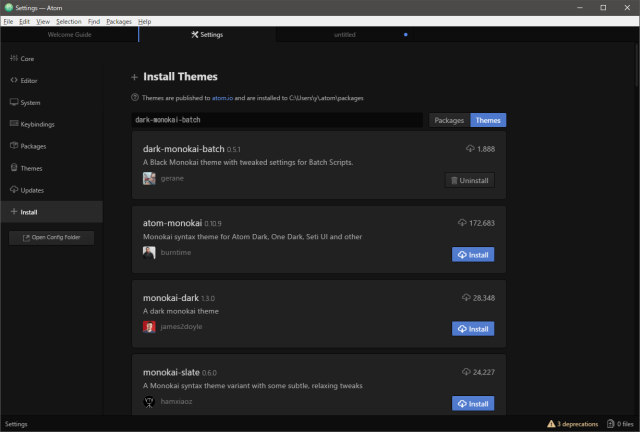The image size is (640, 432).
Task: Click gerane author avatar
Action: [149, 178]
